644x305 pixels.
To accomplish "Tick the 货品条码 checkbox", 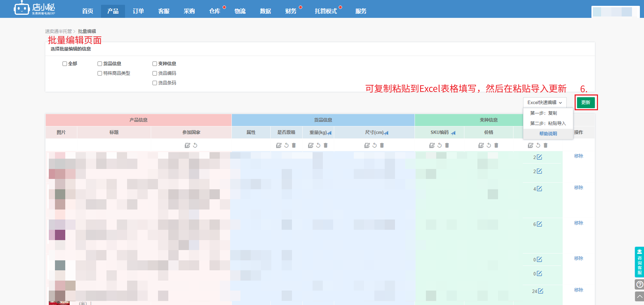I will coord(155,83).
